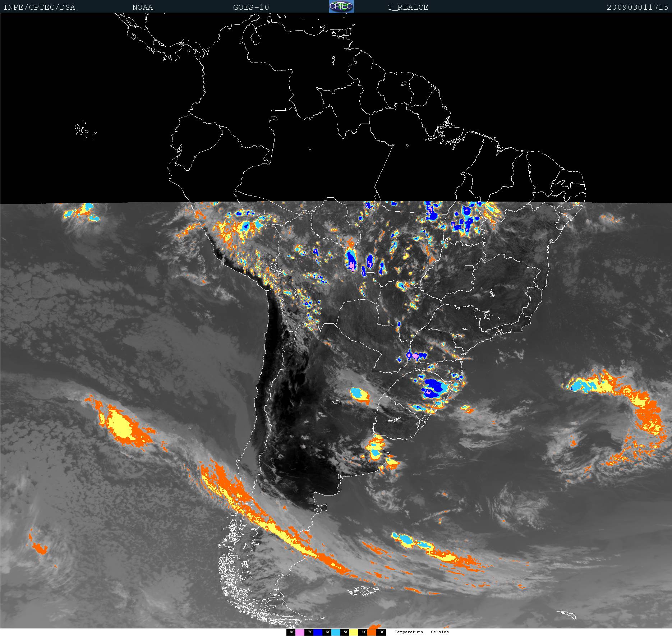Click the Temperatura legend label

[409, 632]
